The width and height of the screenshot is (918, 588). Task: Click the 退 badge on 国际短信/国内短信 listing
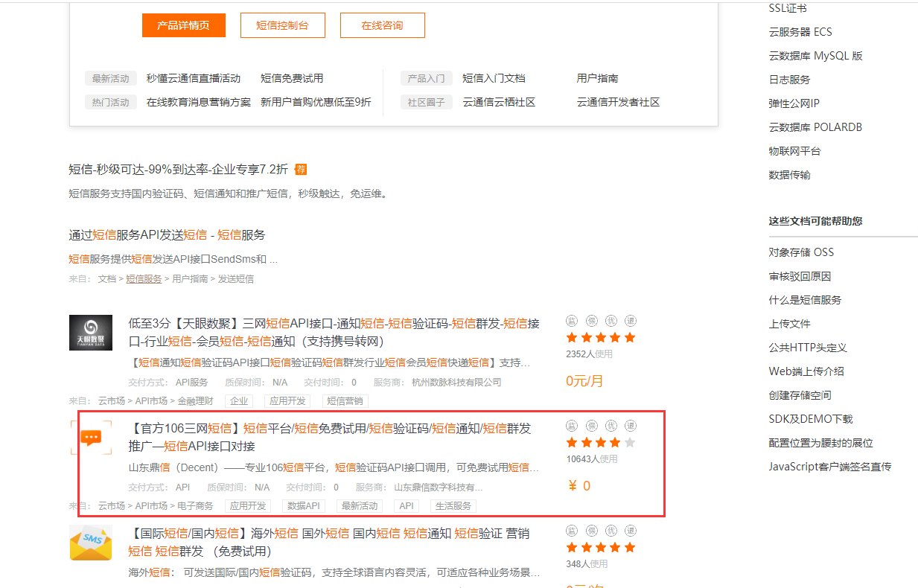630,531
